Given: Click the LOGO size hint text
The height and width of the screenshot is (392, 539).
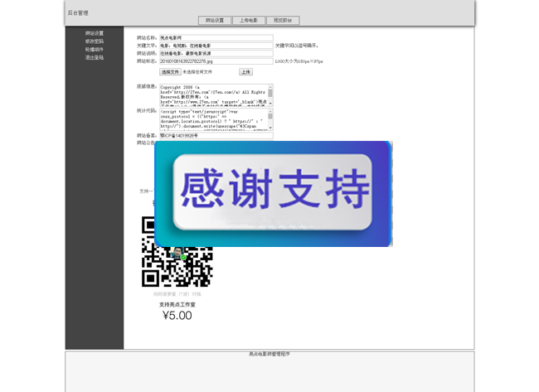Looking at the screenshot, I should click(299, 61).
